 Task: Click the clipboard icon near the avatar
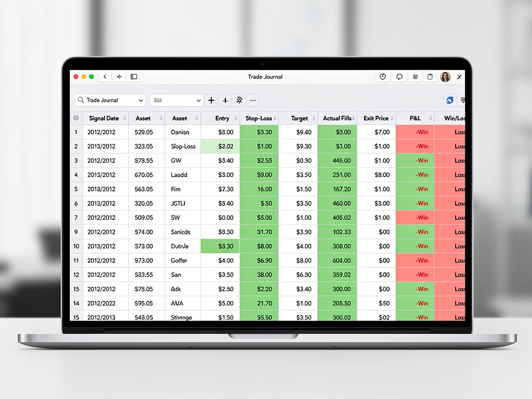430,76
